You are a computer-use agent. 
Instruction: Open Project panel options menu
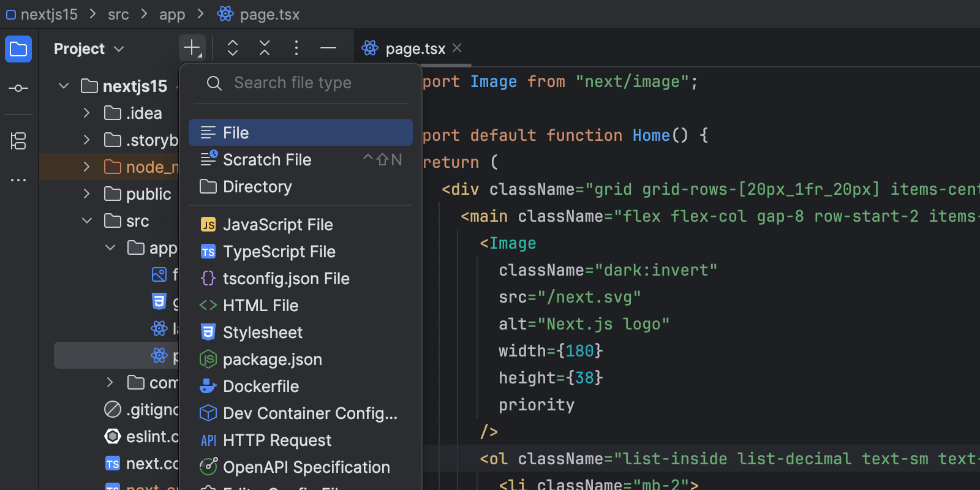[296, 48]
